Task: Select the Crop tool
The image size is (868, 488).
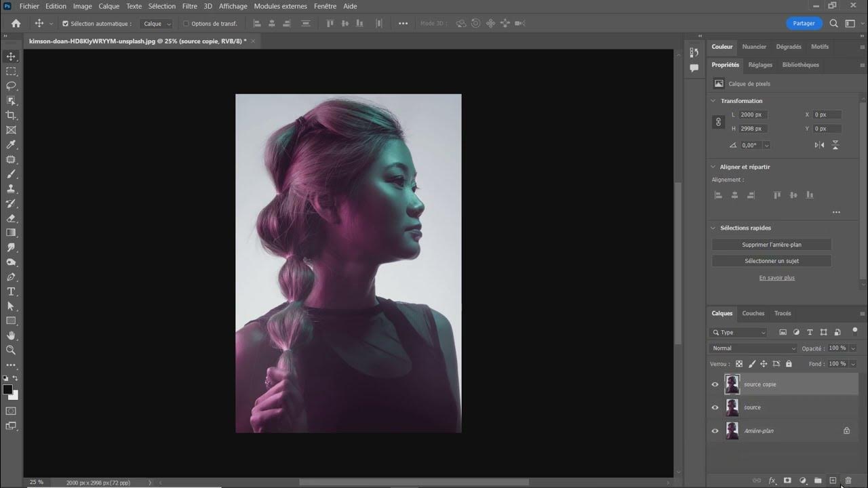Action: tap(11, 115)
